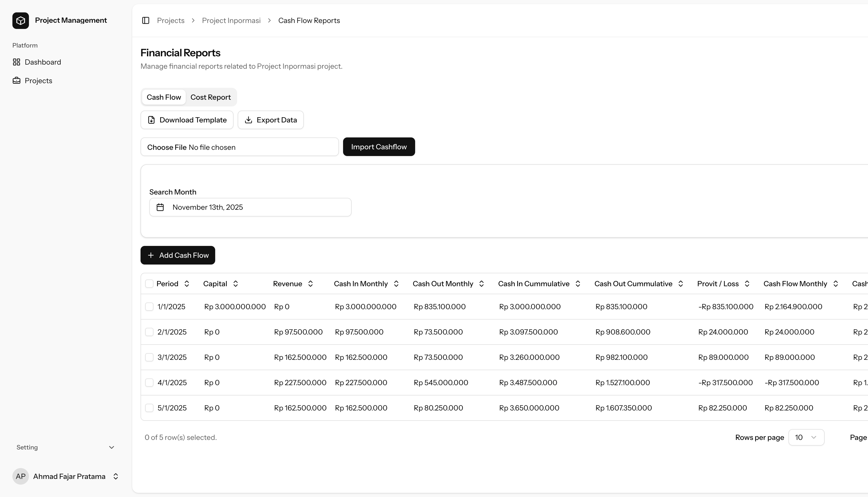
Task: Click the sidebar collapse icon beside breadcrumbs
Action: [145, 20]
